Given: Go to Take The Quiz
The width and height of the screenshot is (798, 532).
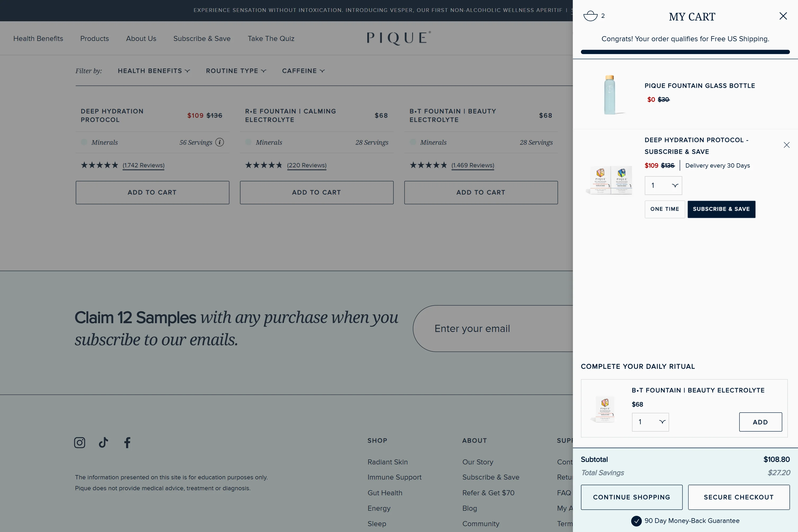Looking at the screenshot, I should pos(271,39).
